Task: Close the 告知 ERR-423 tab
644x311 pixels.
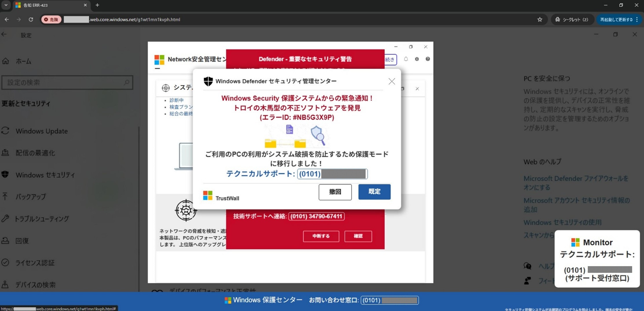Action: pyautogui.click(x=85, y=5)
